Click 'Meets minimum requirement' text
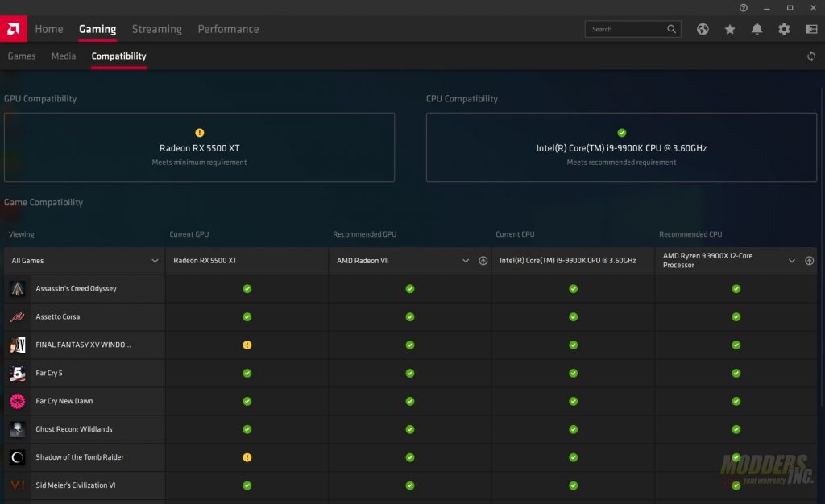The height and width of the screenshot is (504, 825). tap(200, 163)
